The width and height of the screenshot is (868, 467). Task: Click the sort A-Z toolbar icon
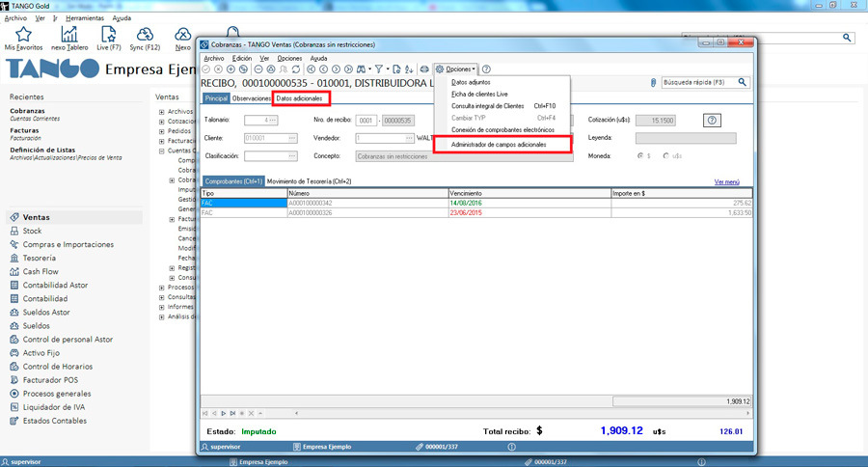(x=409, y=69)
